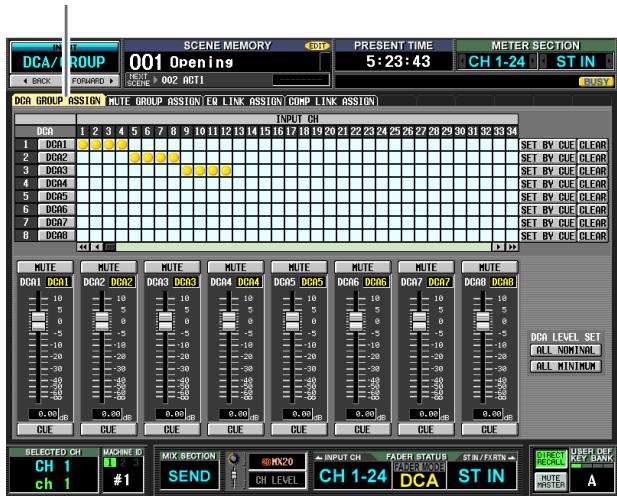617x496 pixels.
Task: Click the MX20 mix indicator
Action: [x=277, y=461]
